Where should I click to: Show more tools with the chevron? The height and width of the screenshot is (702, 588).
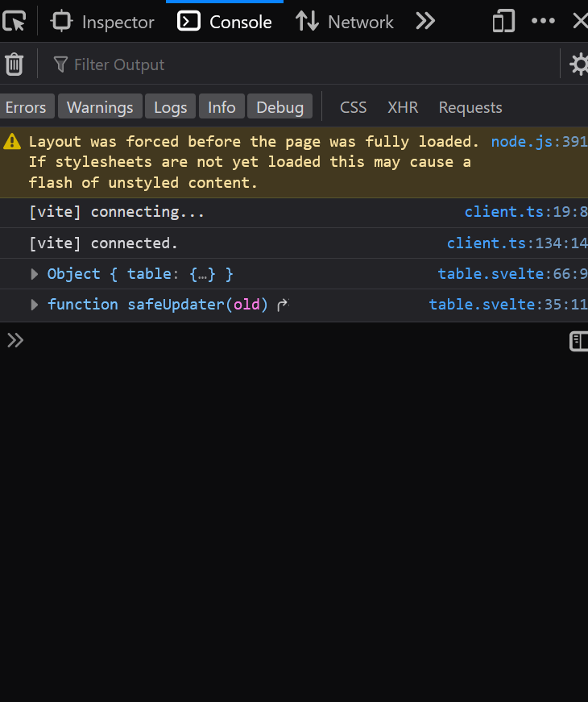point(425,21)
